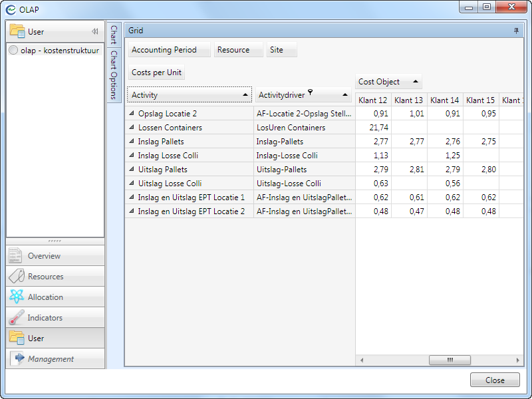Pin the Grid panel with pushpin icon
This screenshot has height=399, width=532.
click(x=516, y=31)
